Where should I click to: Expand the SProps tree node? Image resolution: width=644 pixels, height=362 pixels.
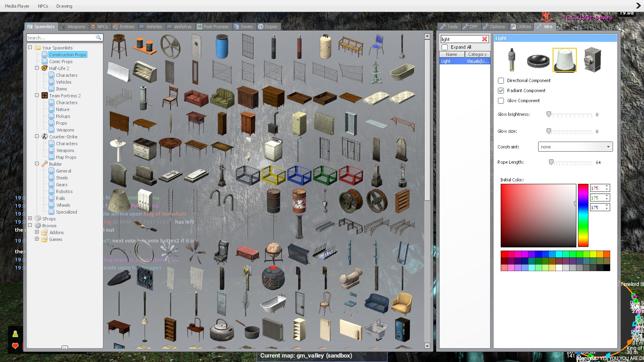pyautogui.click(x=30, y=218)
